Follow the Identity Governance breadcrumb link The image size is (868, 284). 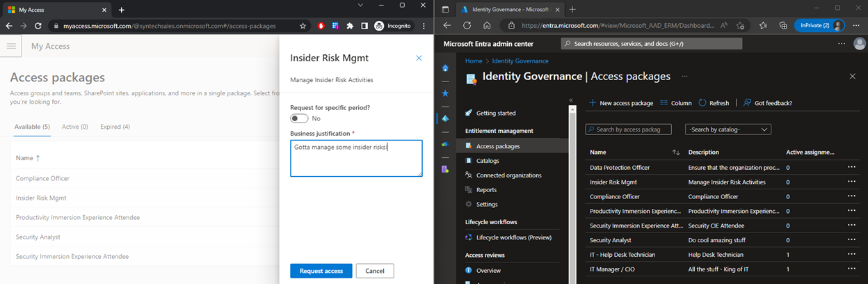coord(520,61)
